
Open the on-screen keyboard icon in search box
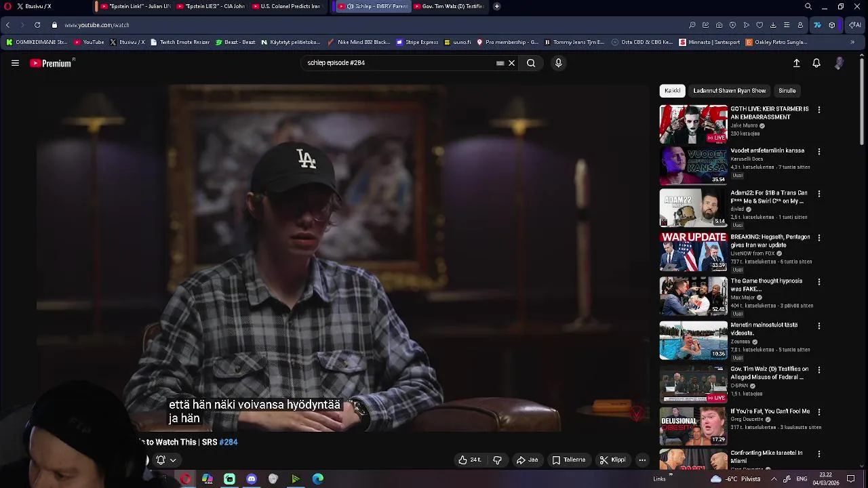pos(500,63)
